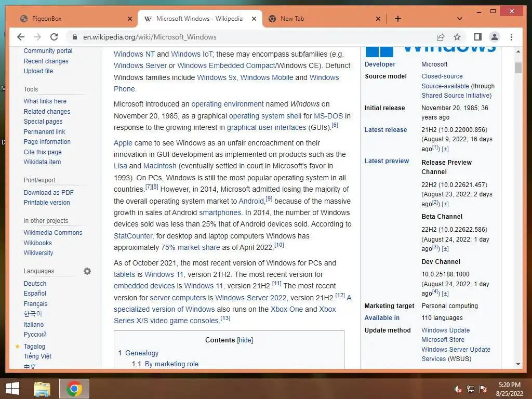Click the address bar URL
532x399 pixels.
[150, 37]
